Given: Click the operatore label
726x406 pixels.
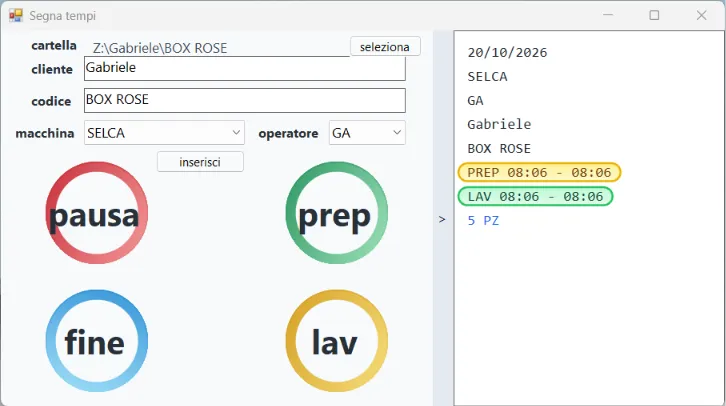Looking at the screenshot, I should pyautogui.click(x=288, y=133).
